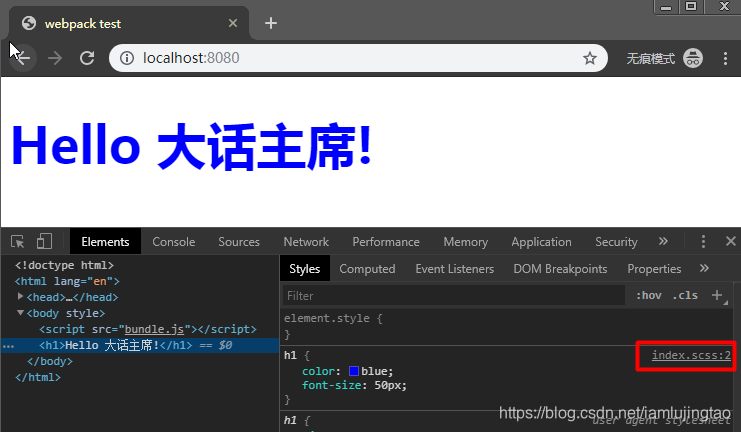
Task: Expand the head element node
Action: pyautogui.click(x=20, y=296)
